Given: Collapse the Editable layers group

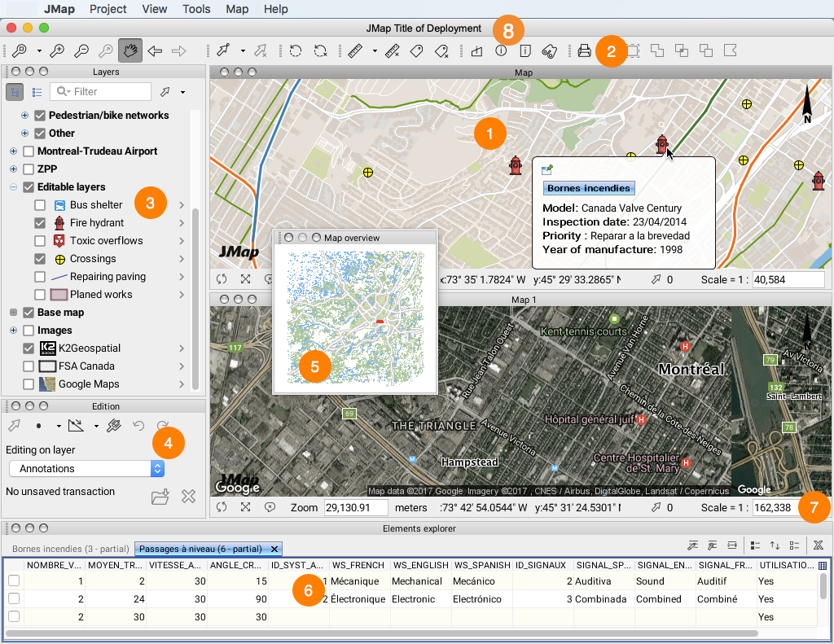Looking at the screenshot, I should coord(14,187).
